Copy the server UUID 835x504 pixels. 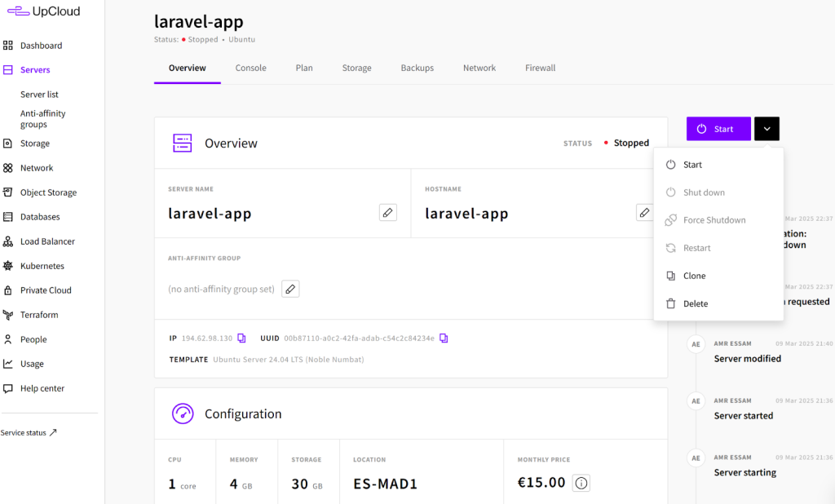444,338
